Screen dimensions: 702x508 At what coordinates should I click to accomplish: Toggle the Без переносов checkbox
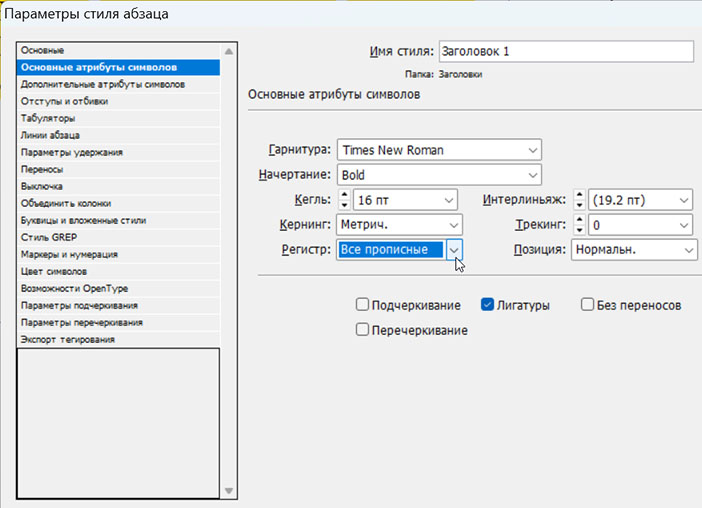pyautogui.click(x=588, y=305)
